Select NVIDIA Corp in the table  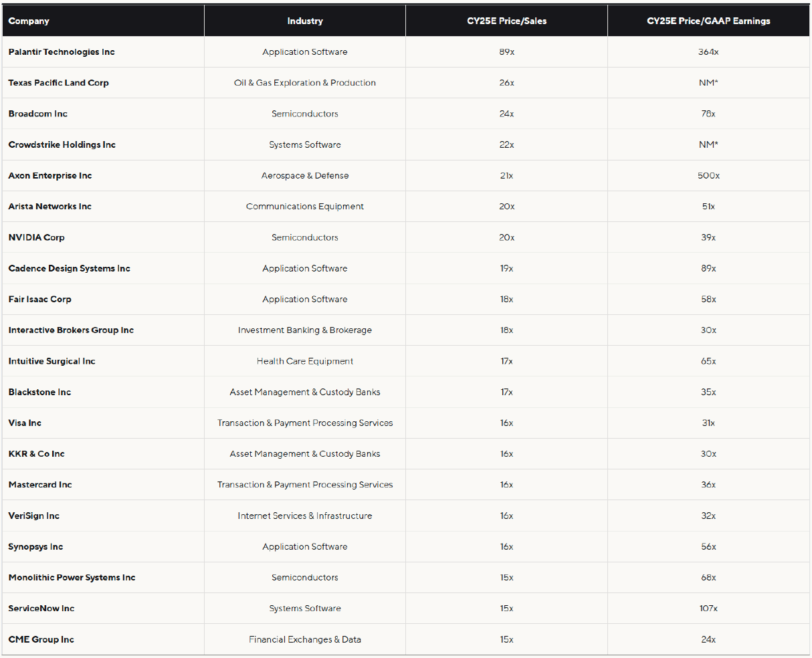[x=37, y=237]
